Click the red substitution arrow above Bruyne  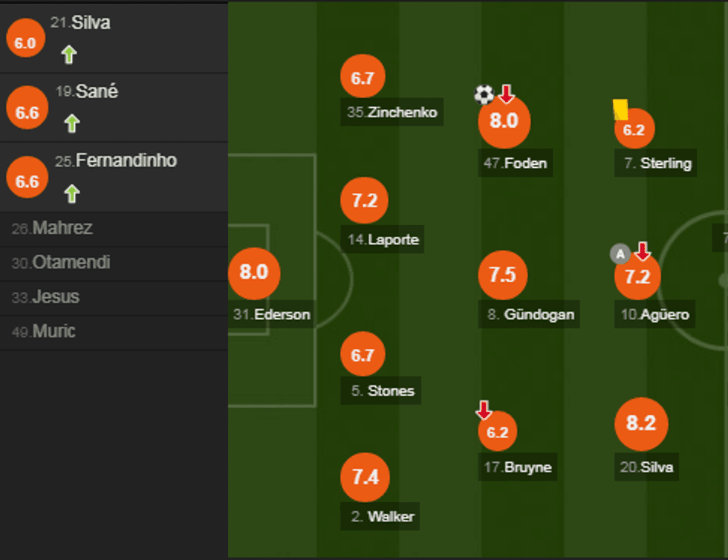point(484,409)
